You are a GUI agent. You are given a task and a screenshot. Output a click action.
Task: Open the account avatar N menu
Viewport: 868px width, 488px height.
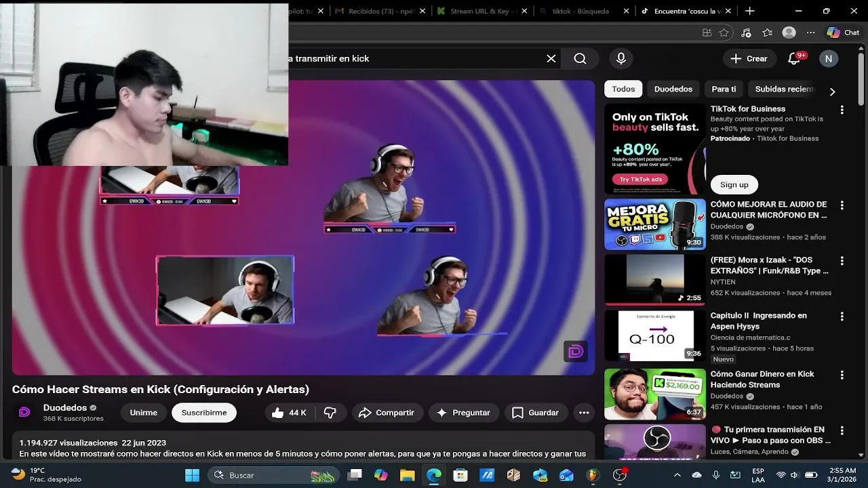[828, 59]
